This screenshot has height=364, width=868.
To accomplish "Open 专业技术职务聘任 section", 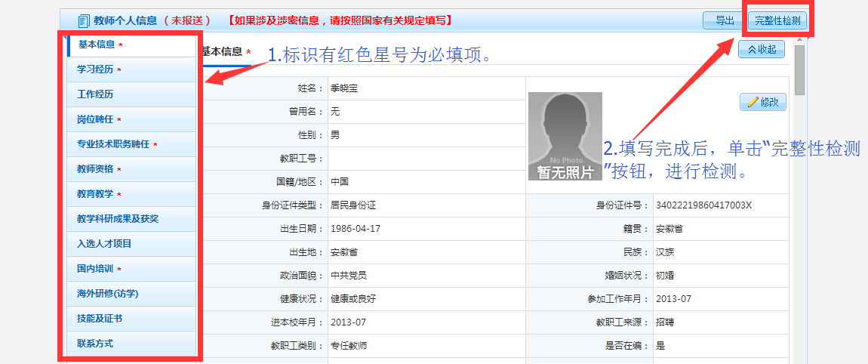I will [113, 144].
